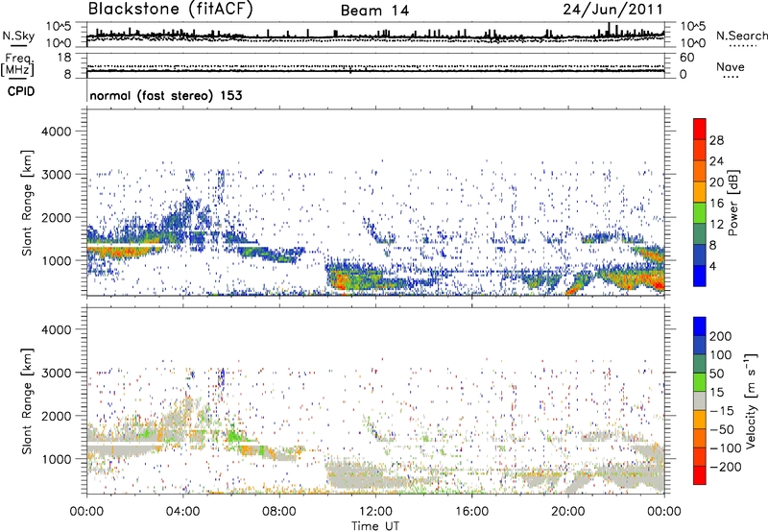Pick the red top segment of the power colorbar

[x=700, y=130]
